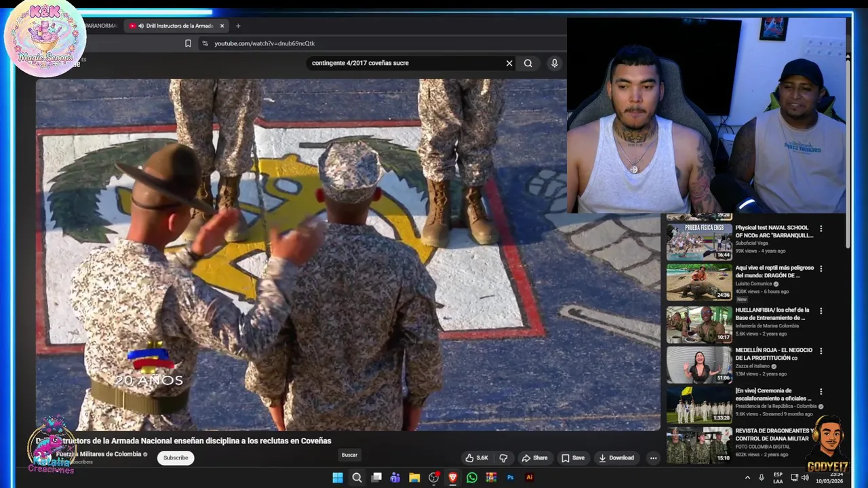Open options for Ceremonia de escalafonamiento video
Image resolution: width=868 pixels, height=488 pixels.
821,391
